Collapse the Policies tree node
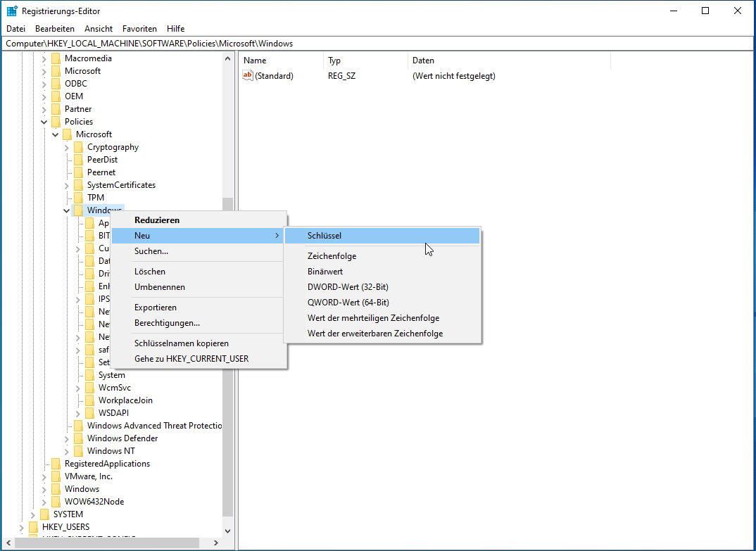Image resolution: width=756 pixels, height=551 pixels. pyautogui.click(x=44, y=122)
